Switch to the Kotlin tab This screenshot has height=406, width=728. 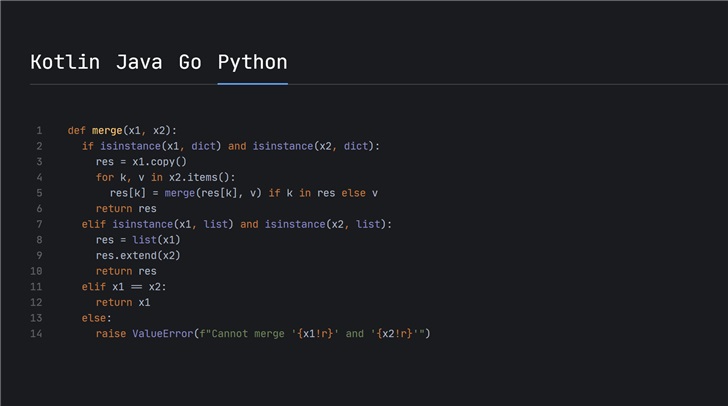pos(65,62)
